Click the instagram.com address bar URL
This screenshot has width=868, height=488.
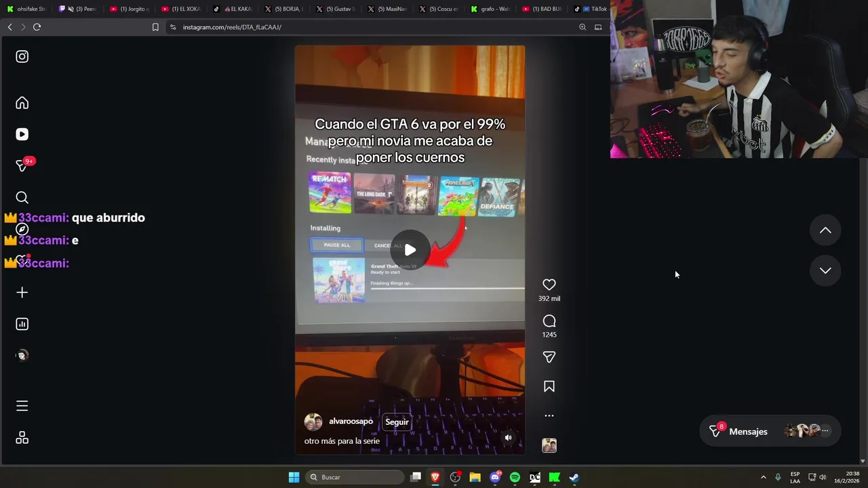(232, 27)
